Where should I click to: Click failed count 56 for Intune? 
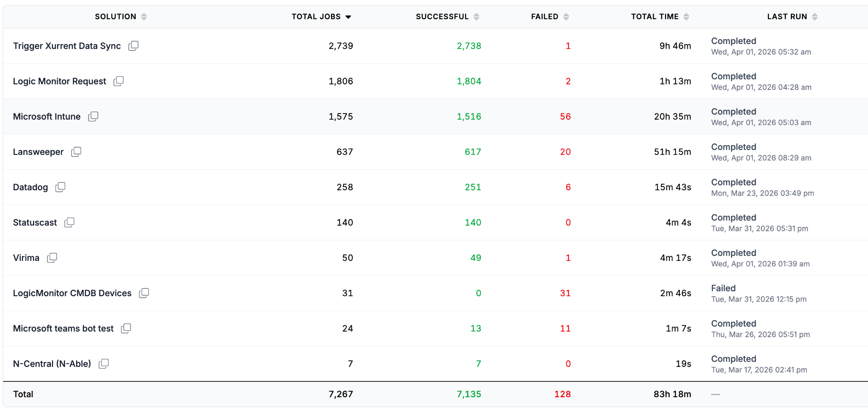coord(565,116)
